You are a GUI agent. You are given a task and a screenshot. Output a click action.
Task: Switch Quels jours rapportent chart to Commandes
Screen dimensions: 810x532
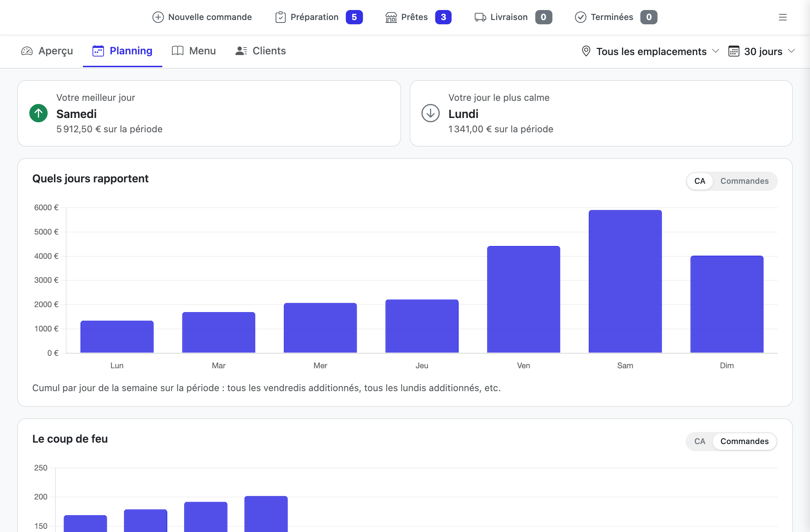click(x=744, y=181)
